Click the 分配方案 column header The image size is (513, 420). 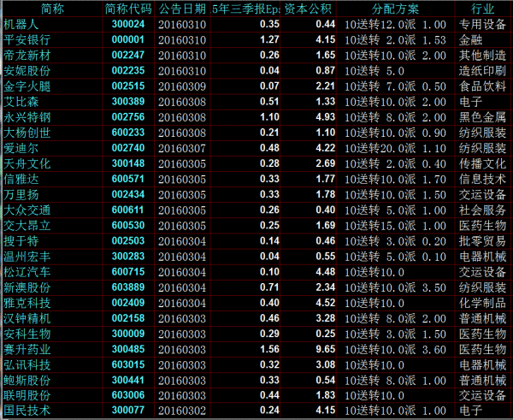(x=395, y=9)
